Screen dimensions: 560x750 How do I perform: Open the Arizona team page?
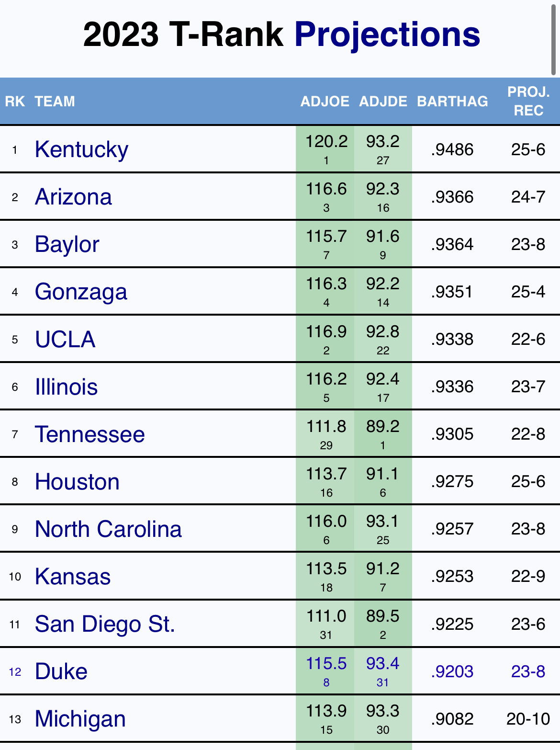(73, 197)
